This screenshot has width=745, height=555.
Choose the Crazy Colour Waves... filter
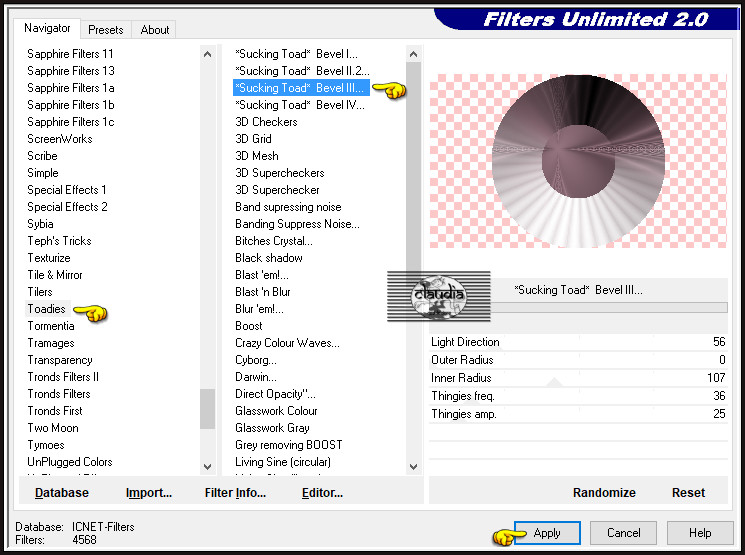coord(287,343)
